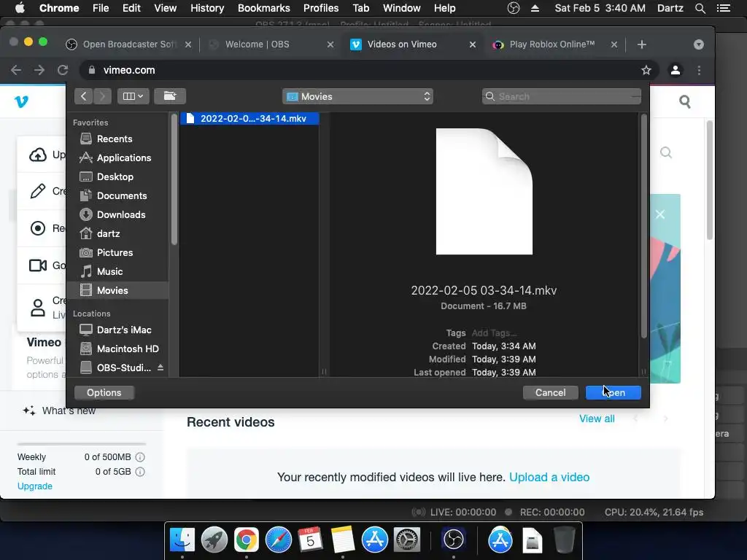The image size is (747, 560).
Task: Click the back arrow in file dialog
Action: click(x=83, y=96)
